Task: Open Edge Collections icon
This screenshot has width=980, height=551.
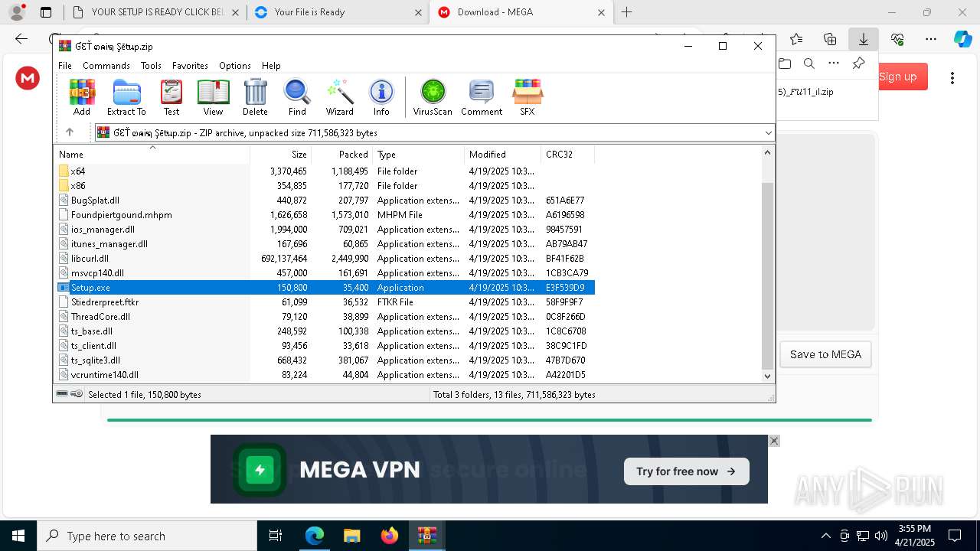Action: coord(830,39)
